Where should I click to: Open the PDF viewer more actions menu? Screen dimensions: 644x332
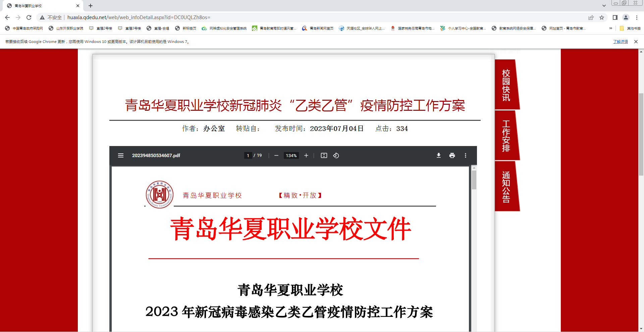coord(465,155)
